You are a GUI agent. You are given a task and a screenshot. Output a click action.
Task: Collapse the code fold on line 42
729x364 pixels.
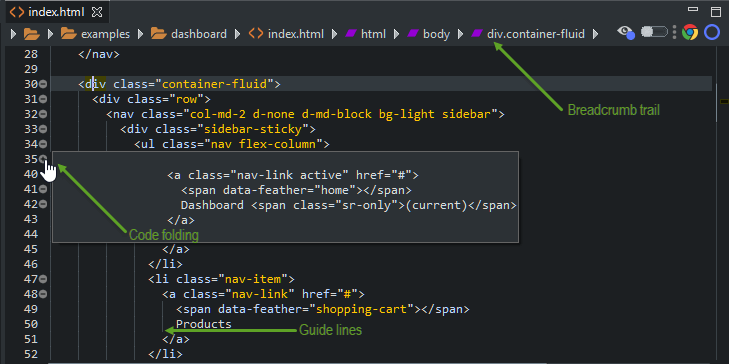click(x=43, y=204)
